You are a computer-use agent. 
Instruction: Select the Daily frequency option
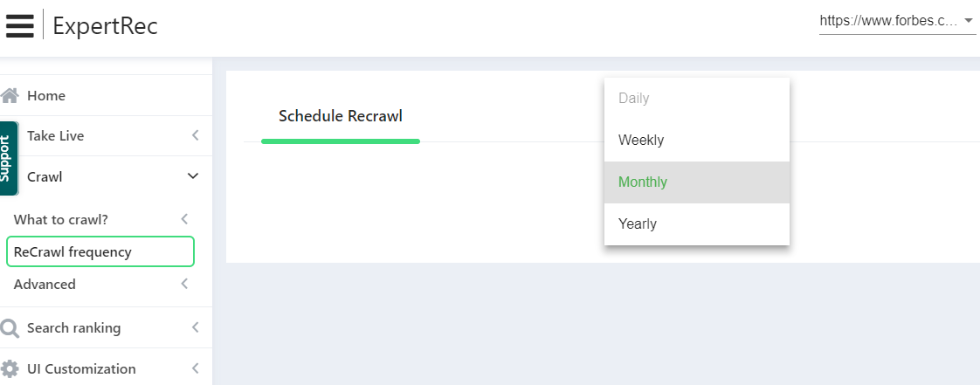pyautogui.click(x=634, y=99)
